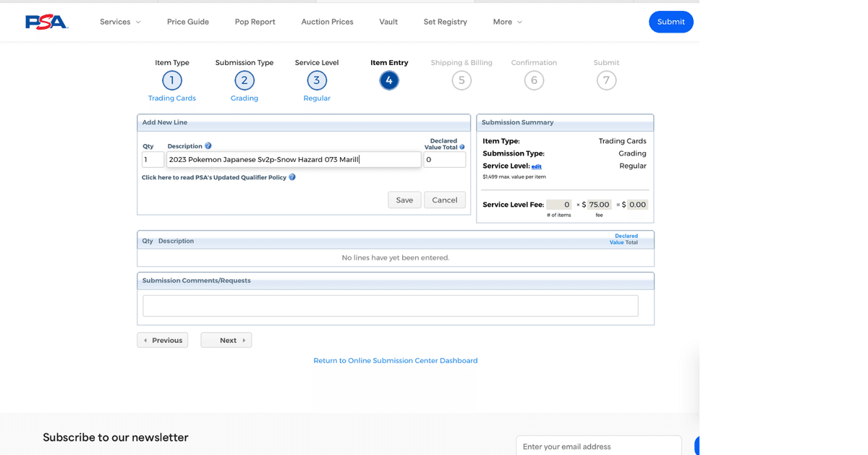The height and width of the screenshot is (455, 868).
Task: Click the 0.00 total fee value
Action: [637, 205]
